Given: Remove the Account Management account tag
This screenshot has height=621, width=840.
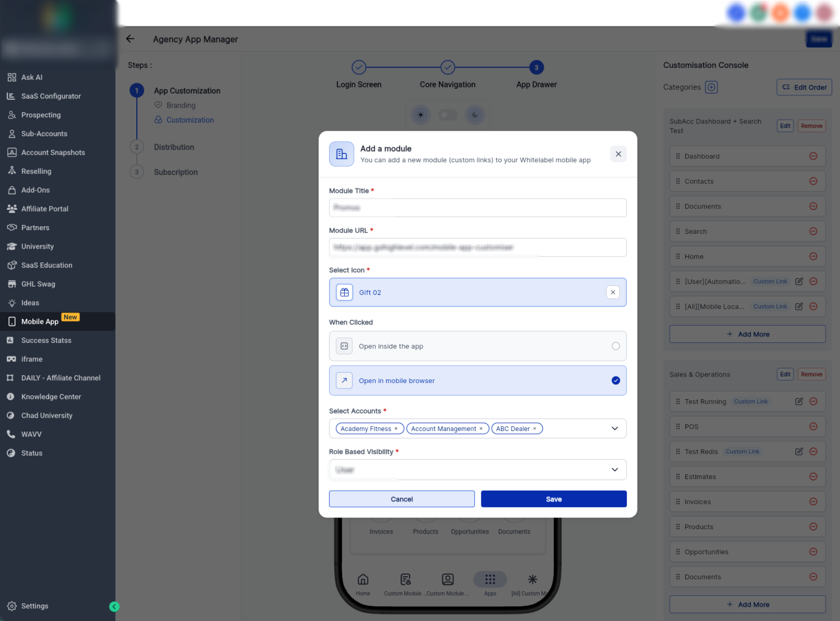Looking at the screenshot, I should pyautogui.click(x=481, y=429).
